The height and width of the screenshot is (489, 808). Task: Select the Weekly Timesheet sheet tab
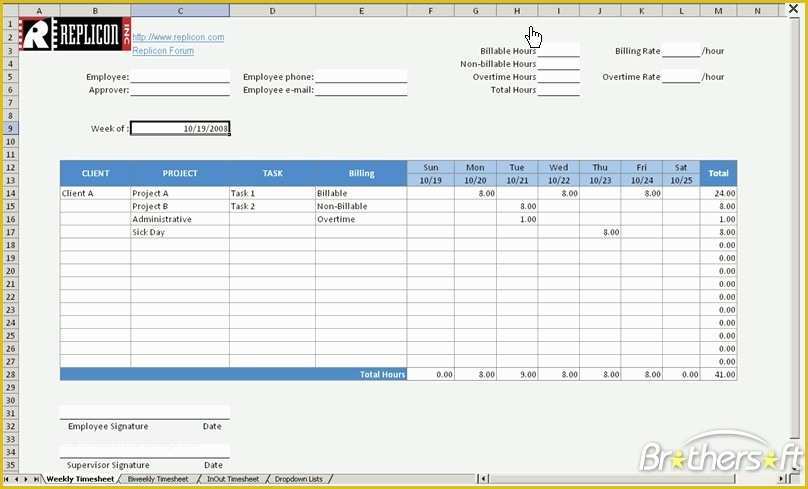click(80, 479)
